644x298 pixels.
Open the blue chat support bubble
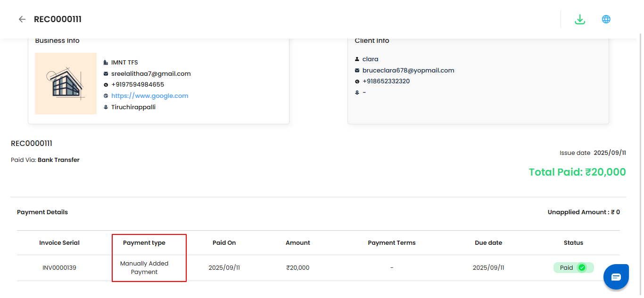[616, 277]
